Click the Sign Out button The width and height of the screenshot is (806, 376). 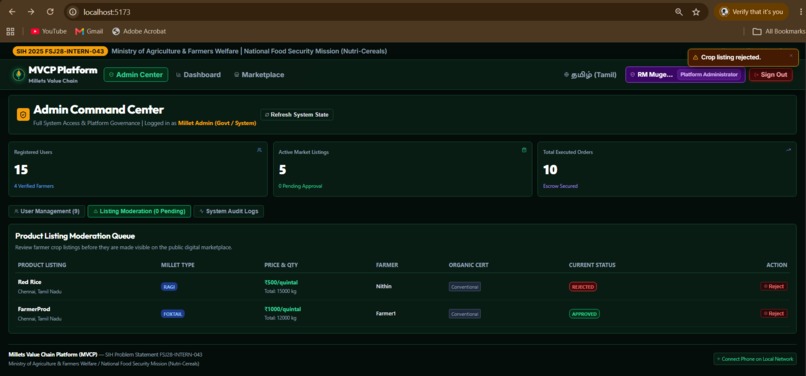pyautogui.click(x=771, y=75)
